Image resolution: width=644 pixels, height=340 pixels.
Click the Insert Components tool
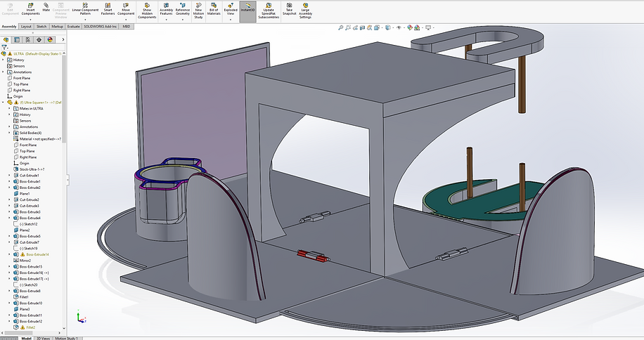pyautogui.click(x=30, y=9)
